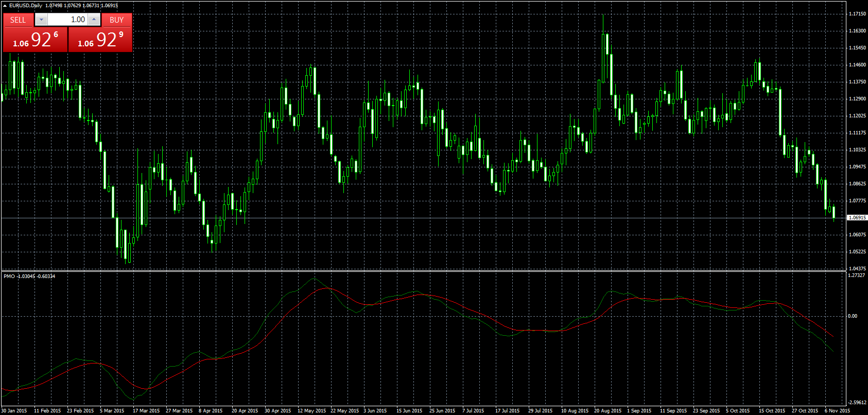This screenshot has height=415, width=868.
Task: Click the EURUSD,Daily chart title text
Action: point(26,5)
